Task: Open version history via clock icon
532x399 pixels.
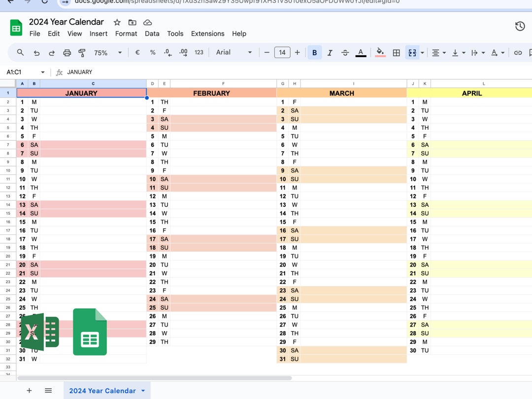Action: tap(520, 27)
